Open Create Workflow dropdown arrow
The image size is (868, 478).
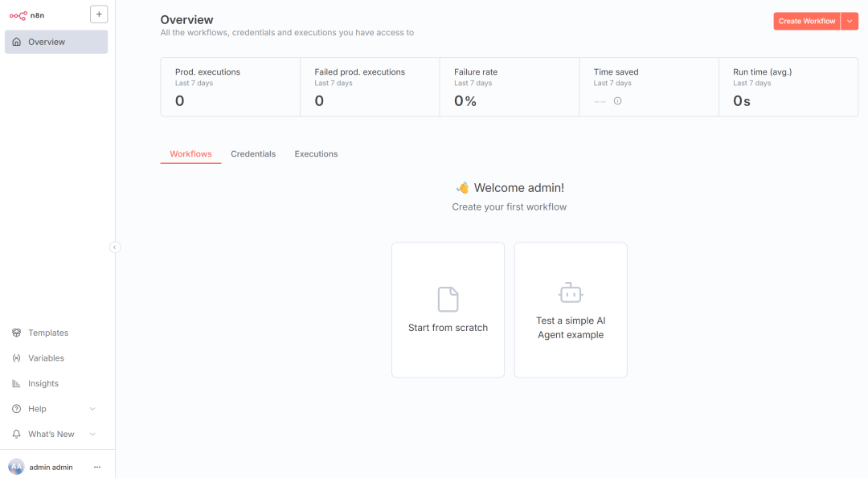pyautogui.click(x=850, y=21)
